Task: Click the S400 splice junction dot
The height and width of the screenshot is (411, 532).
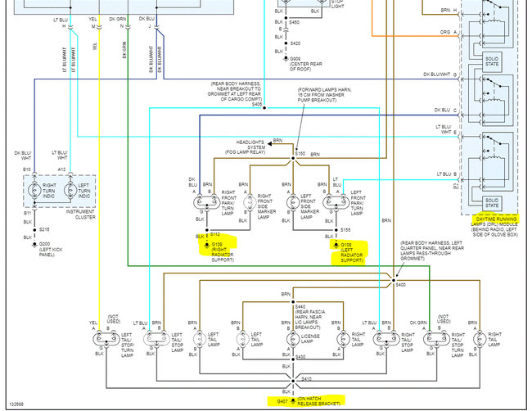Action: [x=393, y=280]
